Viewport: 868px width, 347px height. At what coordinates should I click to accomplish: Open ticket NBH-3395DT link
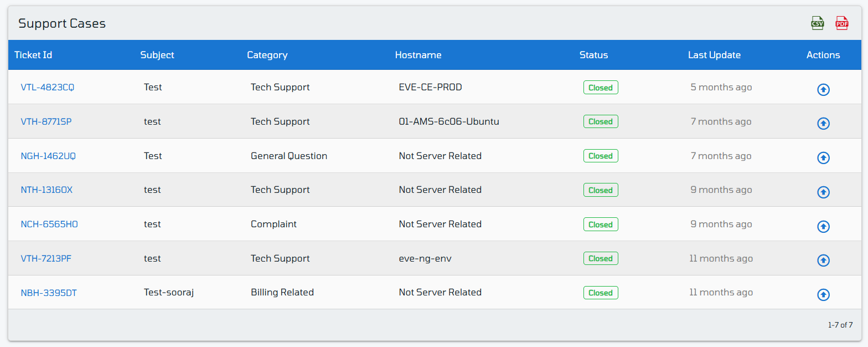click(x=49, y=292)
